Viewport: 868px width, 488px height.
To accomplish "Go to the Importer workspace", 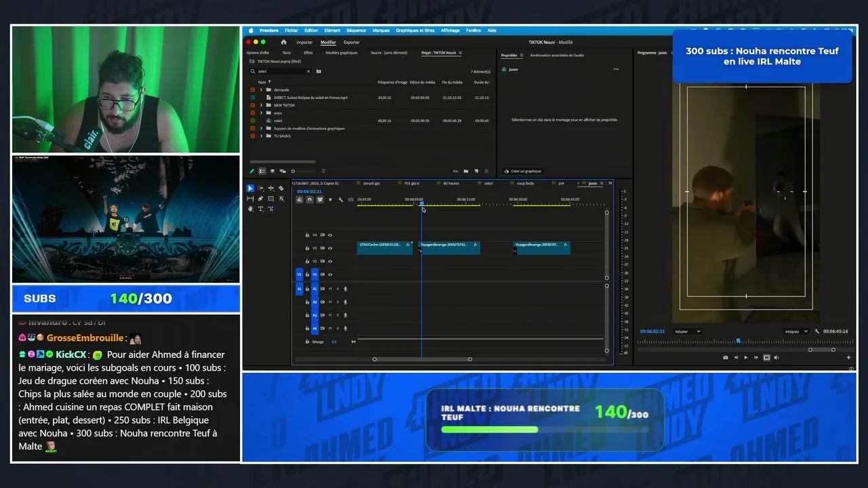I will coord(304,42).
